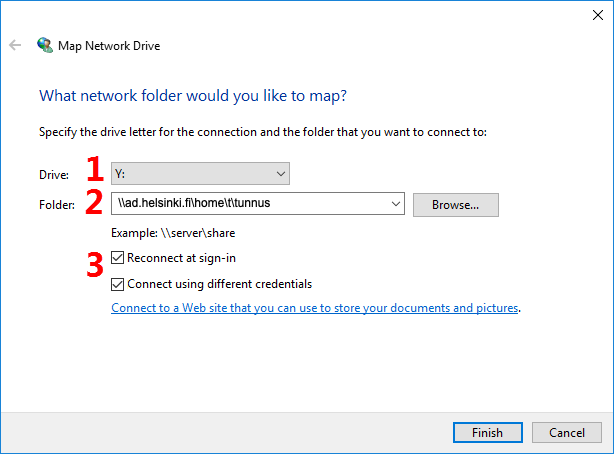Viewport: 614px width, 454px height.
Task: Click the 'Example: \\server\share' hint text
Action: [x=173, y=233]
